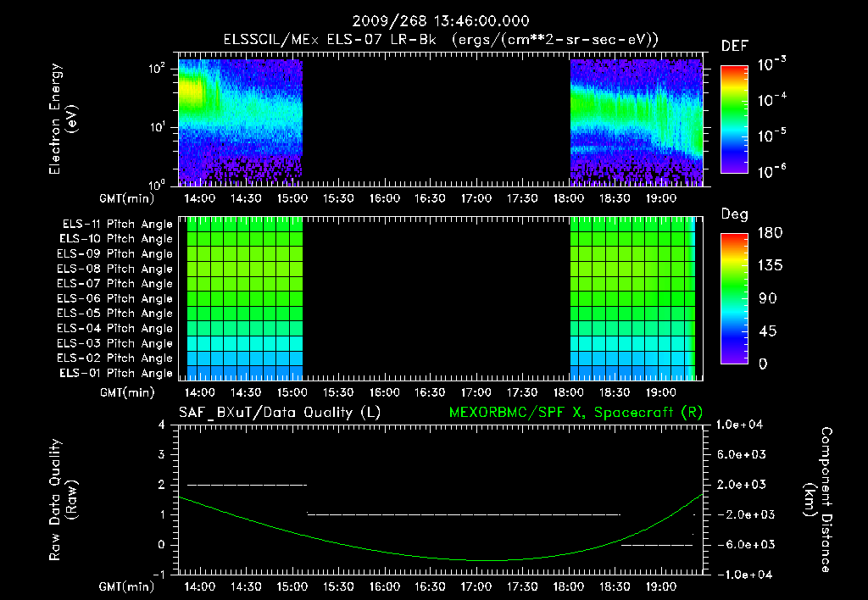The image size is (868, 600).
Task: Click the bottom panel GMT(min) axis label
Action: tap(127, 586)
